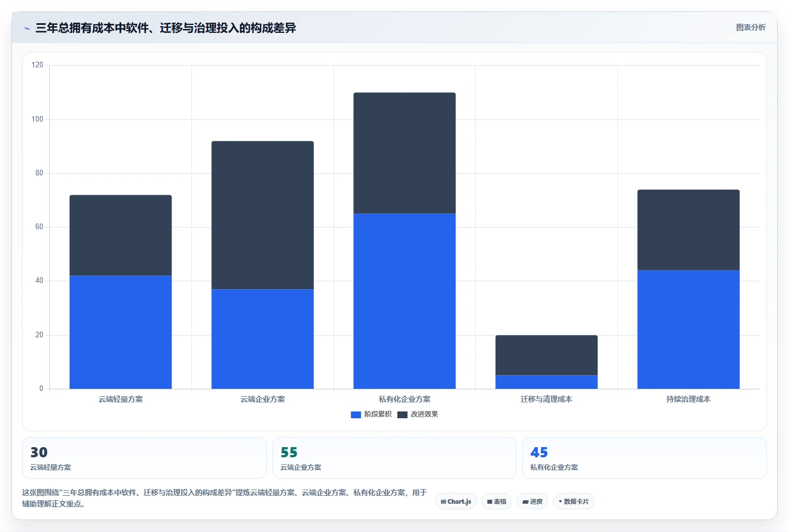Toggle the 阶段累积 legend entry
789x532 pixels.
point(371,414)
